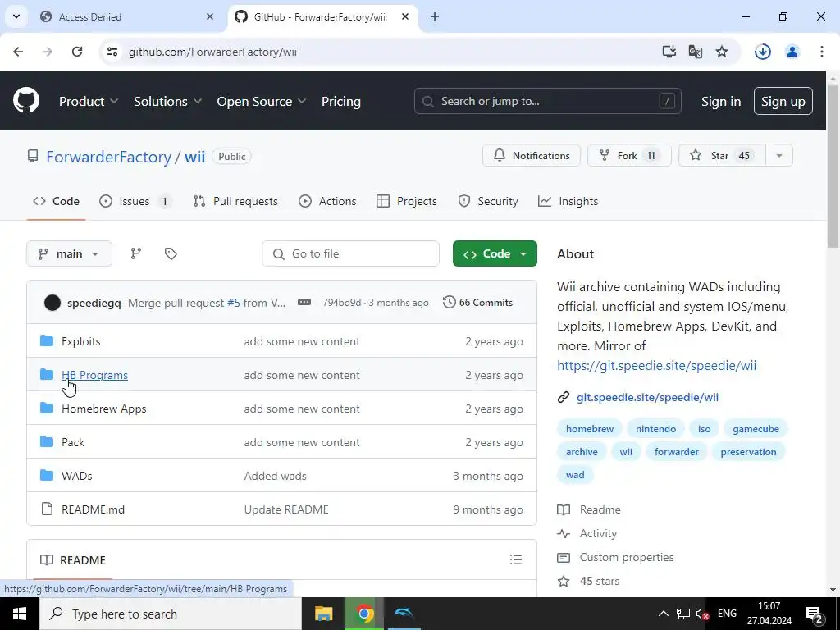Switch to the Actions tab
Image resolution: width=840 pixels, height=630 pixels.
327,201
